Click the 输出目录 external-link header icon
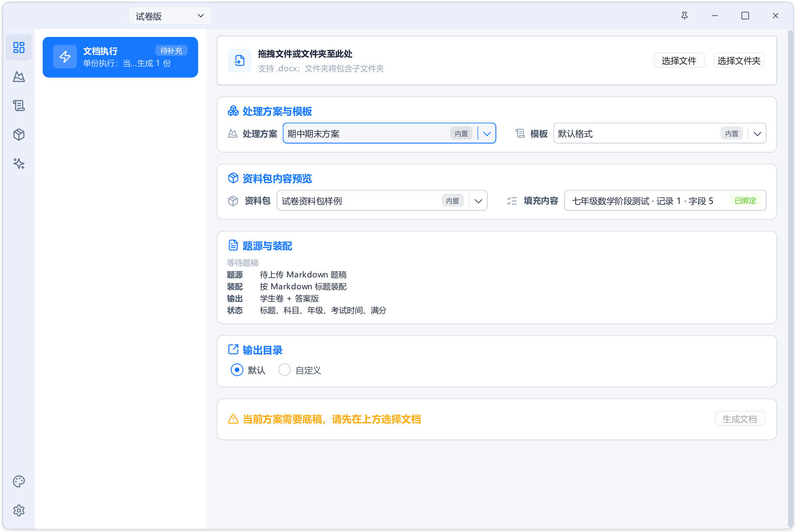The height and width of the screenshot is (532, 796). pyautogui.click(x=233, y=350)
